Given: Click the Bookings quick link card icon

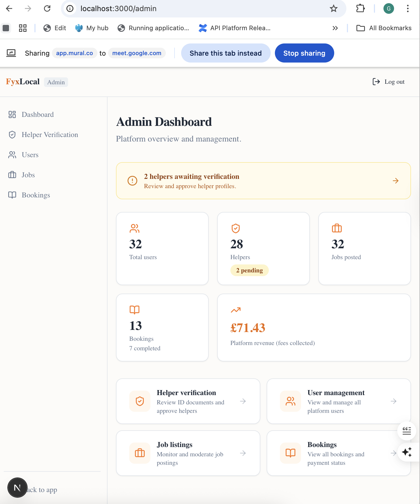Looking at the screenshot, I should (290, 453).
